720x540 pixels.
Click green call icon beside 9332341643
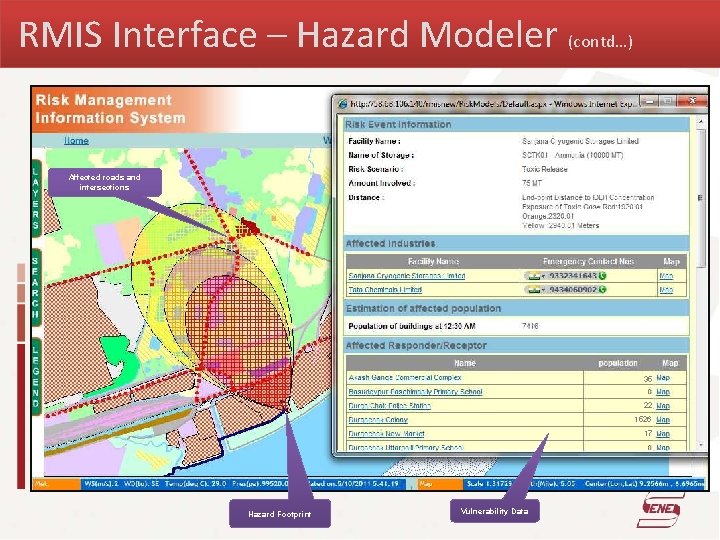point(602,276)
